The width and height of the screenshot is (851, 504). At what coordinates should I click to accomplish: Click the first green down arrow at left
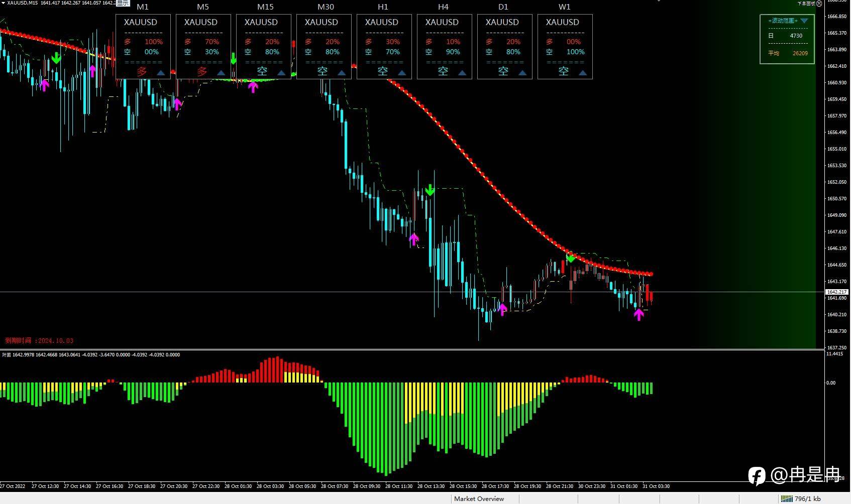56,58
